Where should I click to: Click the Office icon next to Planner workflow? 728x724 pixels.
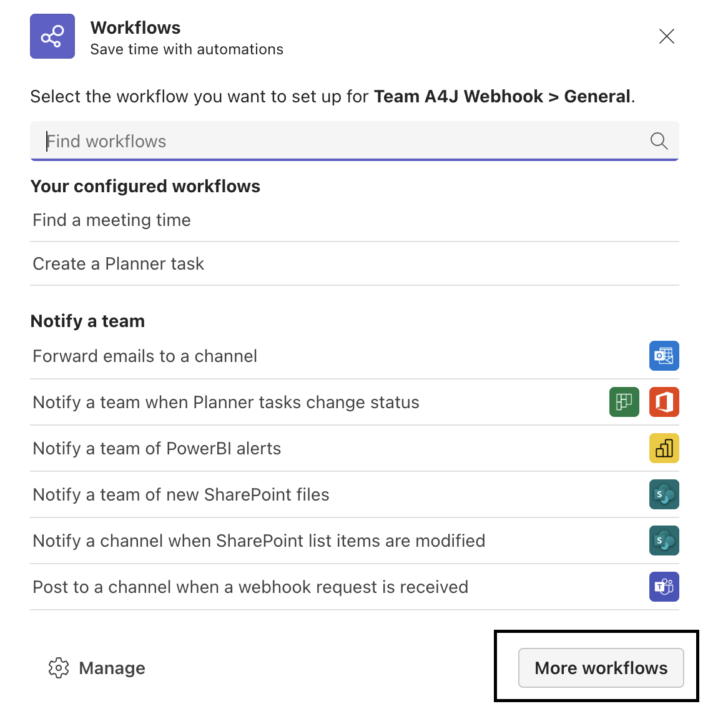664,402
